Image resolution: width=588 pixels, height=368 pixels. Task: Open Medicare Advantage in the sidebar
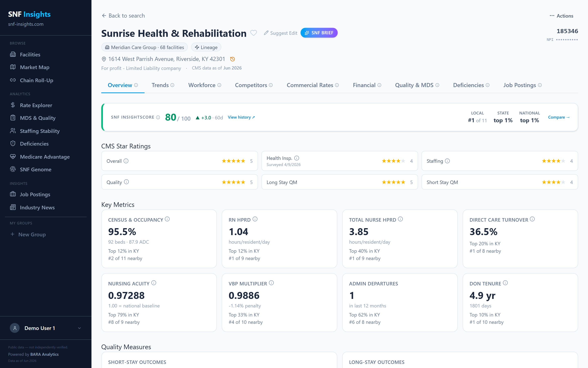46,157
